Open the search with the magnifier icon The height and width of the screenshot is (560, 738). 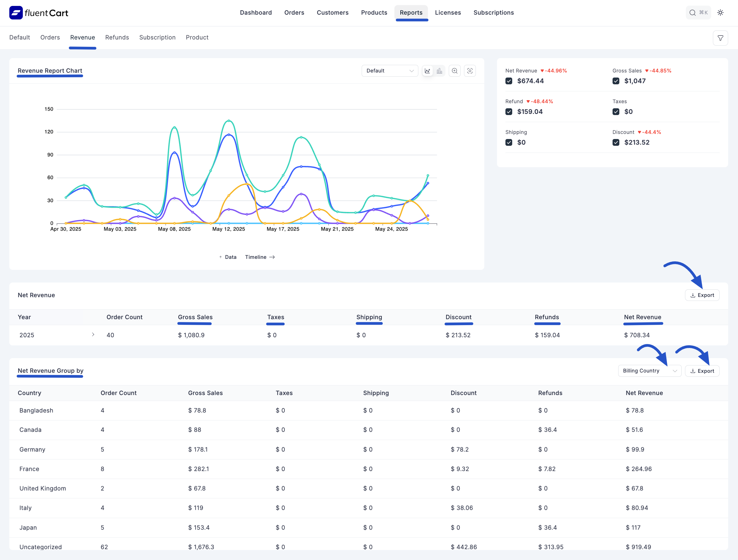point(692,12)
